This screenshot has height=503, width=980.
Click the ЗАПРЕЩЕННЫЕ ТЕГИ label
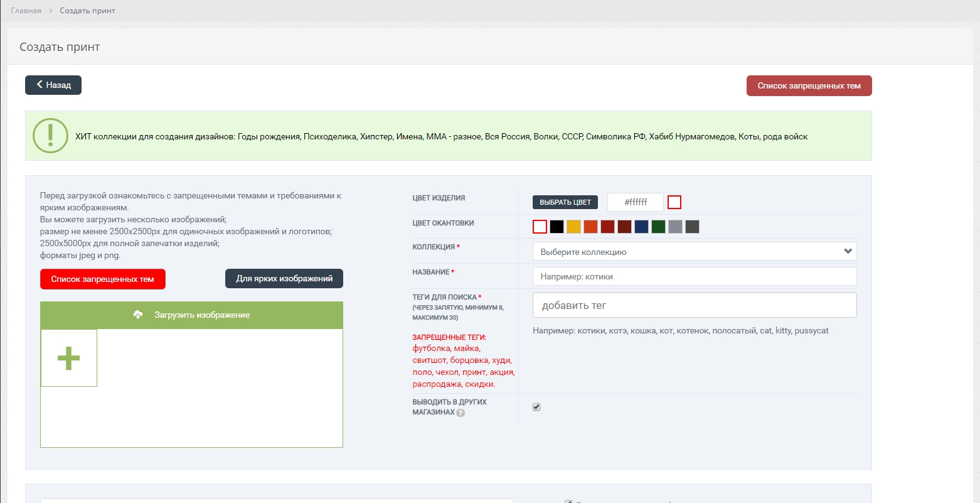pyautogui.click(x=449, y=337)
